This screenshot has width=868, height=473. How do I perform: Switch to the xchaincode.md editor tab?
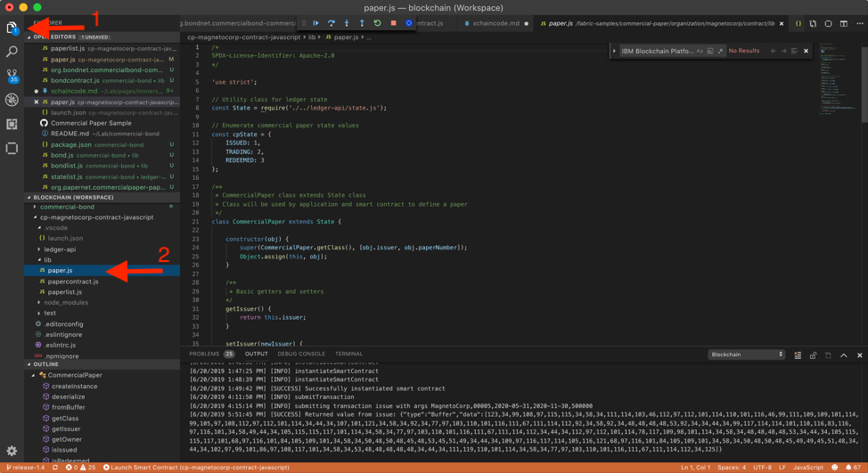click(495, 24)
